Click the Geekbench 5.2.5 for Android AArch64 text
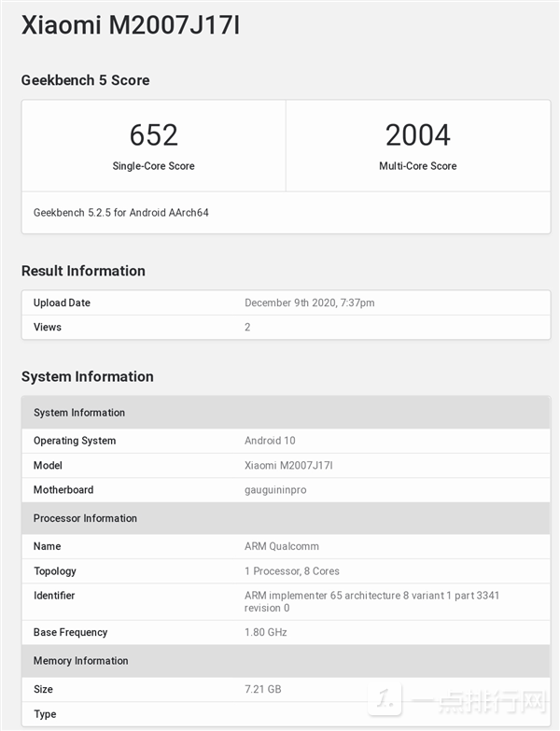The width and height of the screenshot is (560, 731). 121,213
